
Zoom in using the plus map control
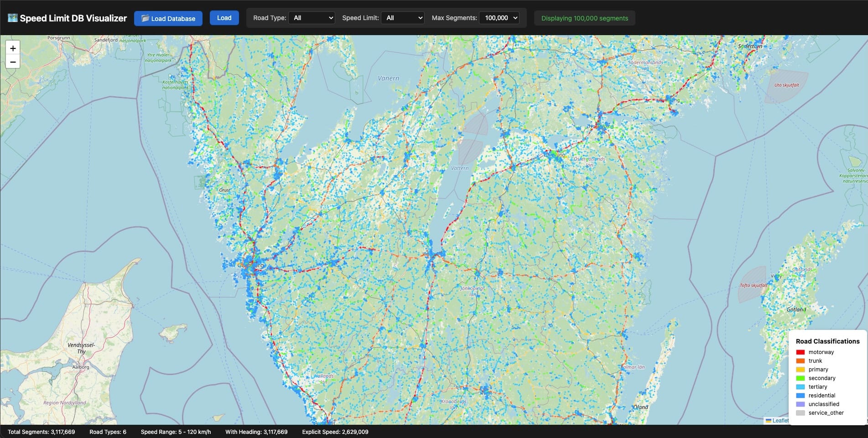(13, 48)
